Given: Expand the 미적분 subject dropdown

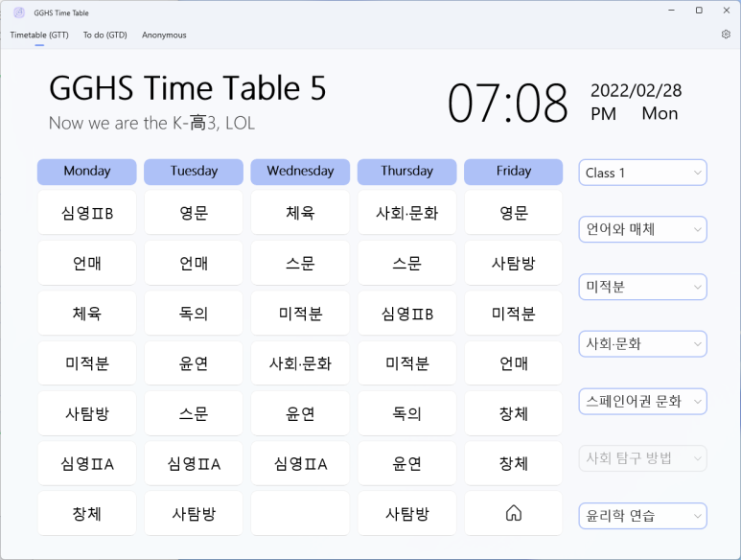Looking at the screenshot, I should (x=642, y=287).
